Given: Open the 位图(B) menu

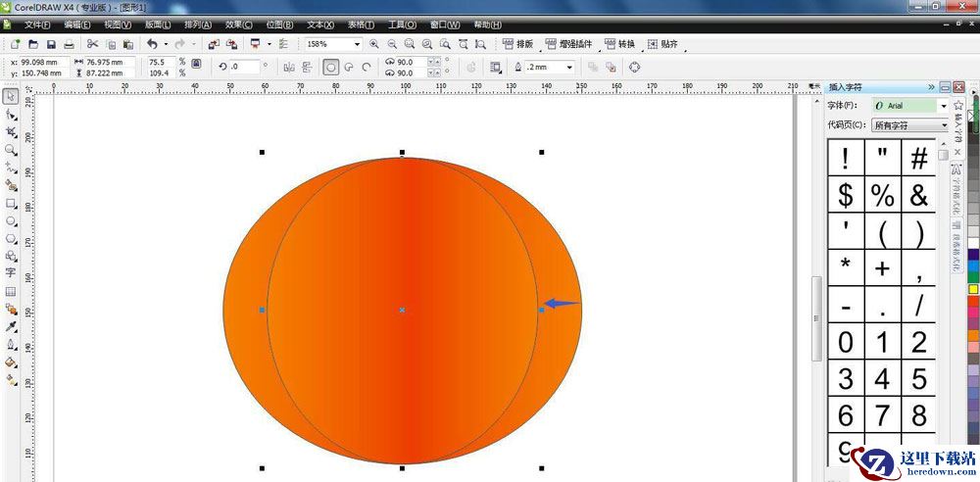Looking at the screenshot, I should [279, 25].
